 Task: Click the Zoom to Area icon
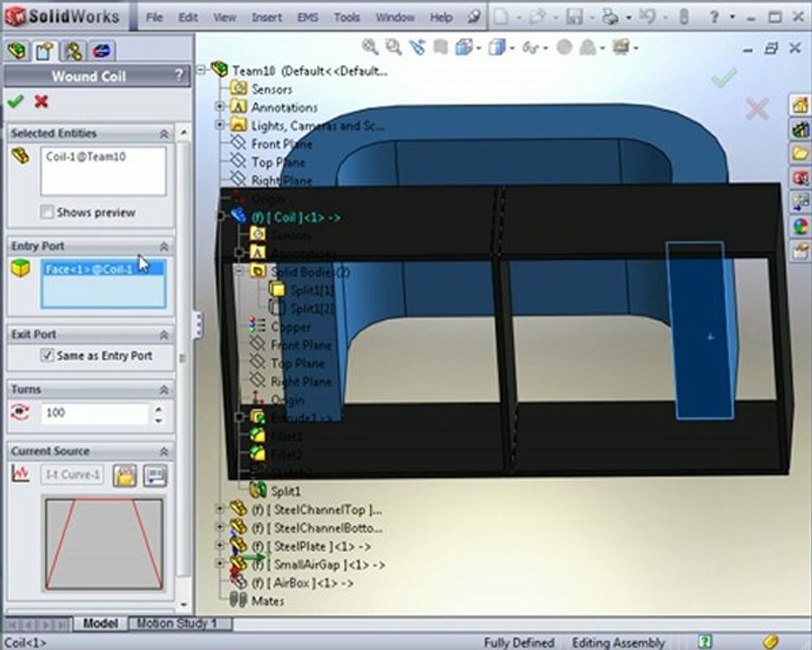click(x=393, y=47)
